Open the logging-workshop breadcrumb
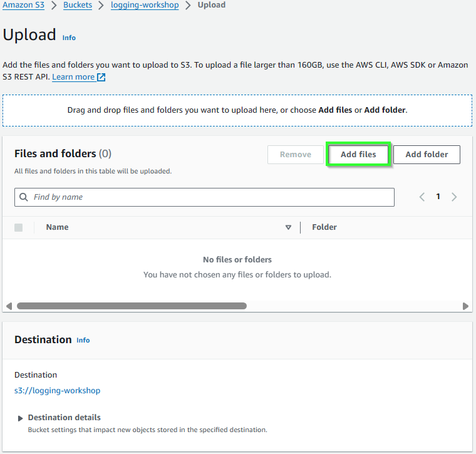The height and width of the screenshot is (454, 476). pos(145,5)
